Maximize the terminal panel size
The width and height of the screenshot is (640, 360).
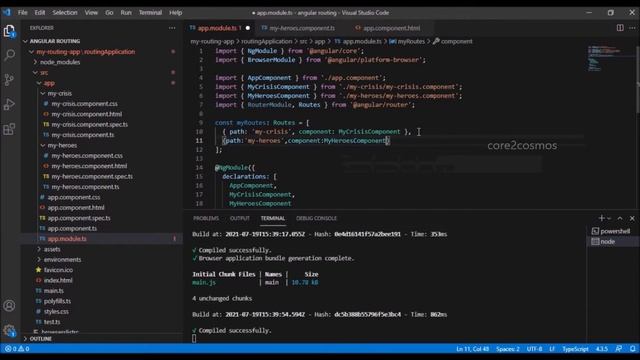(620, 218)
